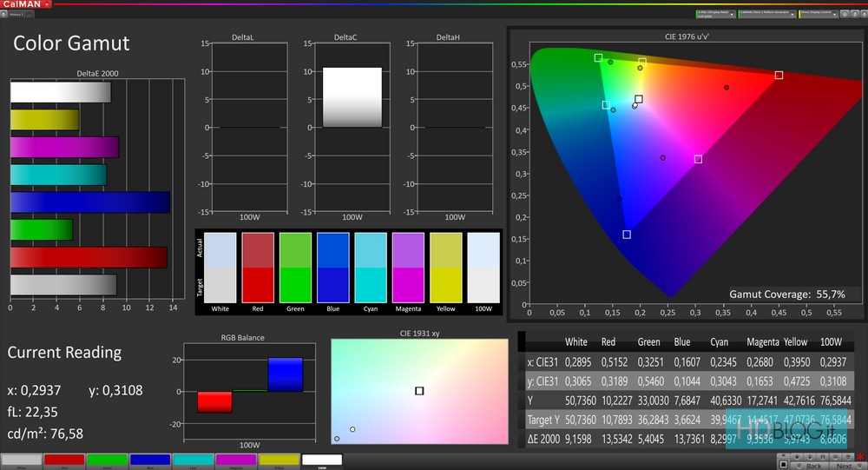Click the 'Target Y' row label

pyautogui.click(x=543, y=420)
